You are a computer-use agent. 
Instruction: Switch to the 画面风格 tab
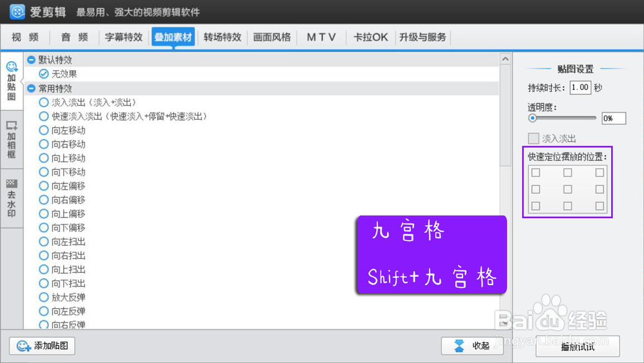(x=272, y=37)
